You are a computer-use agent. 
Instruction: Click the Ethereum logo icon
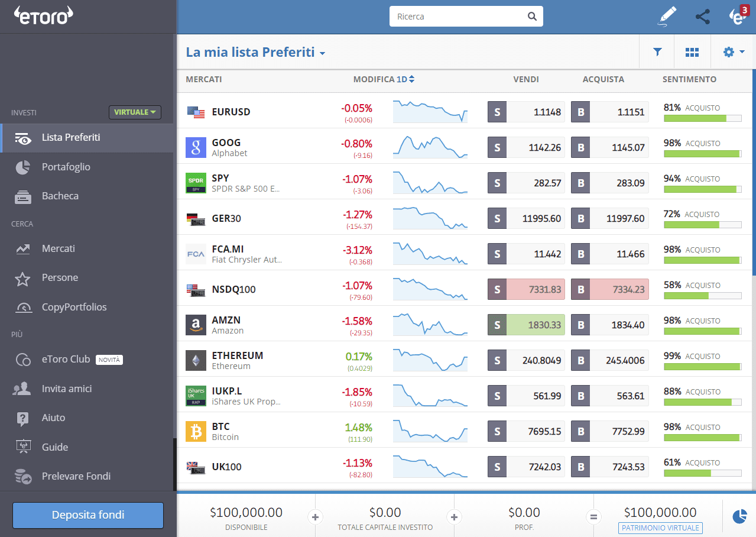click(196, 360)
